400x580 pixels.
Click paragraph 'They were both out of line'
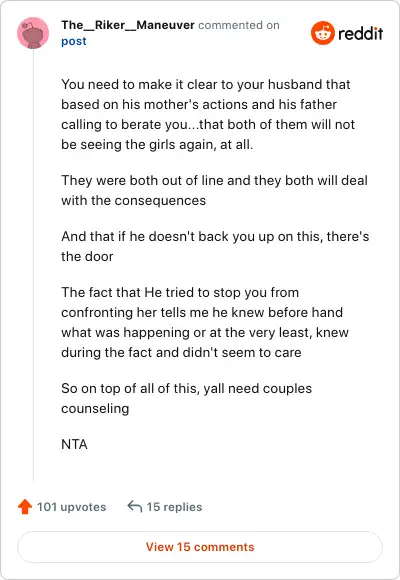214,190
